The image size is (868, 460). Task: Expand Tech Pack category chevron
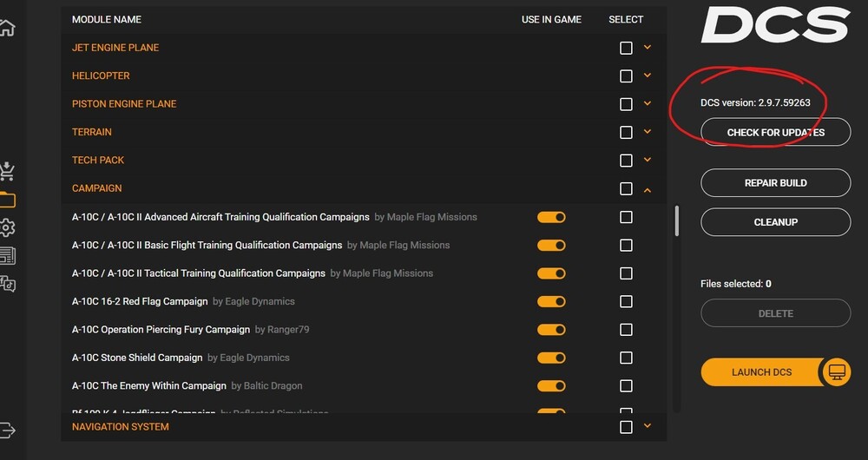(648, 160)
